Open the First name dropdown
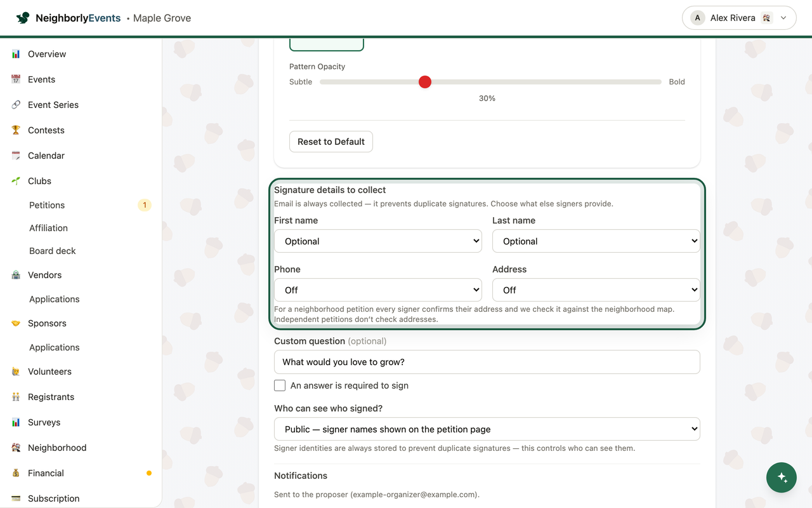 [378, 241]
